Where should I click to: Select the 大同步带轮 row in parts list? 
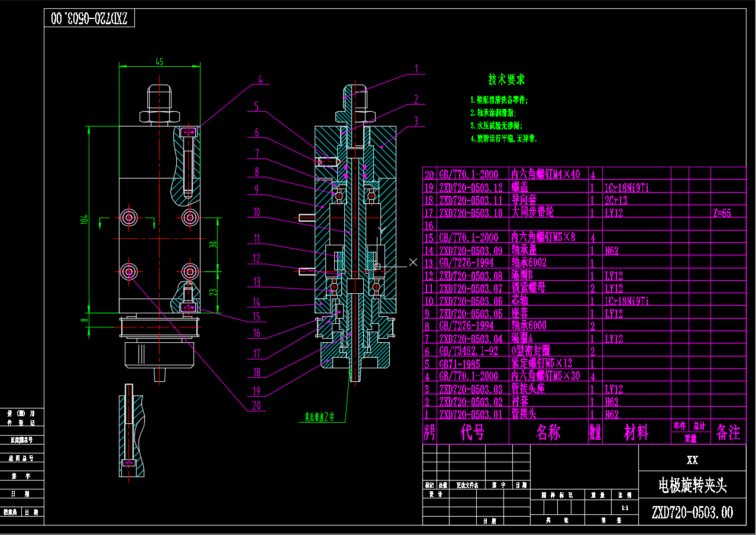click(x=532, y=212)
